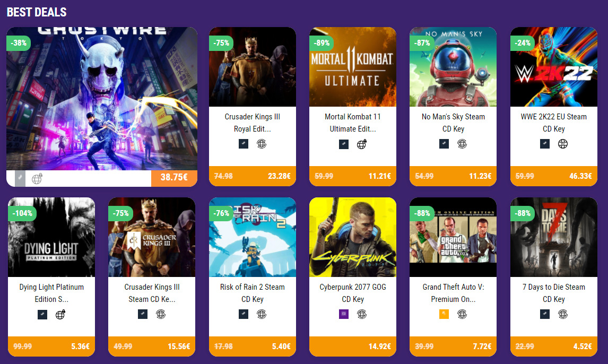Click the Rockstar platform icon under Grand Theft Auto V
This screenshot has height=364, width=608.
[444, 314]
